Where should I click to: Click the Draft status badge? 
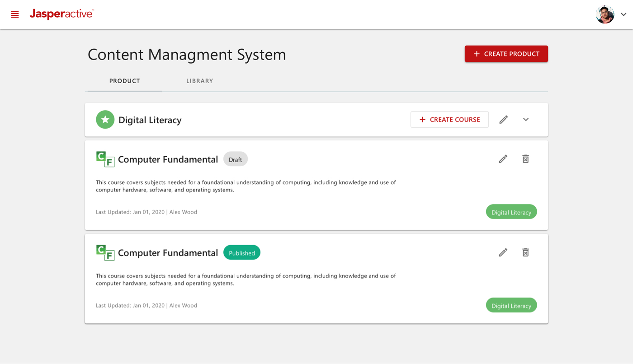(x=235, y=159)
